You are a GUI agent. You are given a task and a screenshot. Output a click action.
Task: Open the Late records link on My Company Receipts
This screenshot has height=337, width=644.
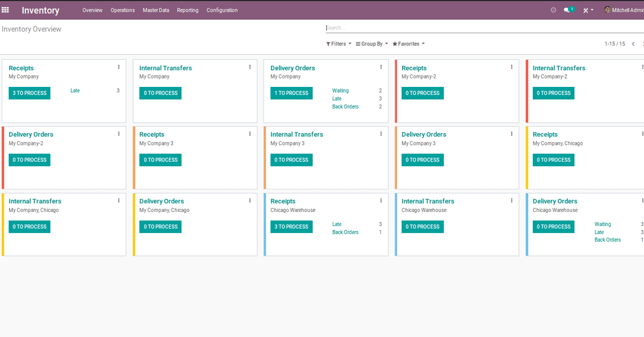click(x=75, y=90)
